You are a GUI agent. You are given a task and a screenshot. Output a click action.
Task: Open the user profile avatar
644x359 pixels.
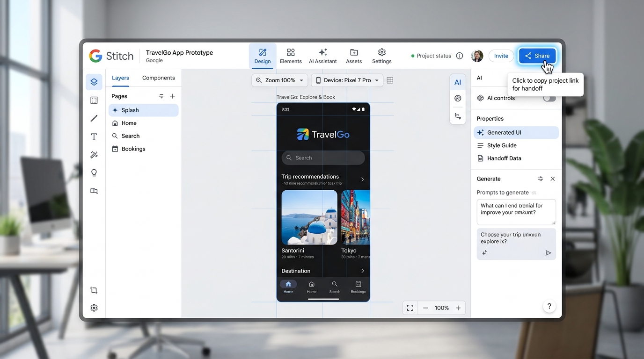(x=477, y=56)
